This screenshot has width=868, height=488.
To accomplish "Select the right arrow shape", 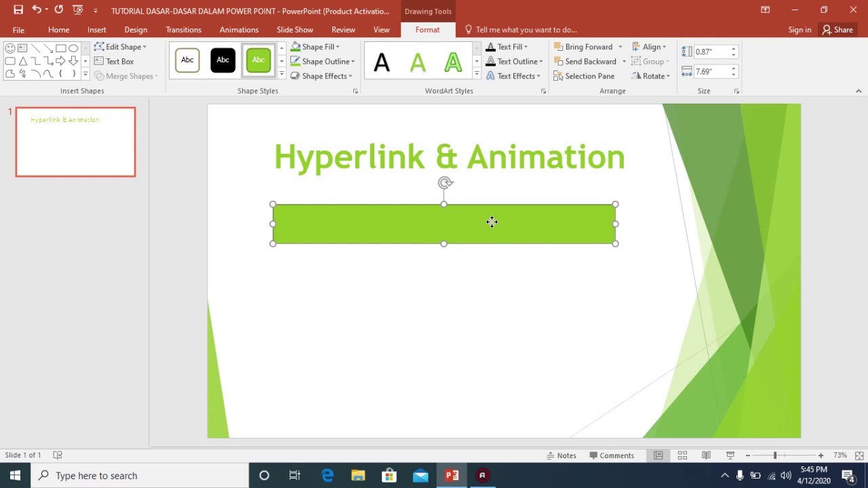I will tap(60, 61).
